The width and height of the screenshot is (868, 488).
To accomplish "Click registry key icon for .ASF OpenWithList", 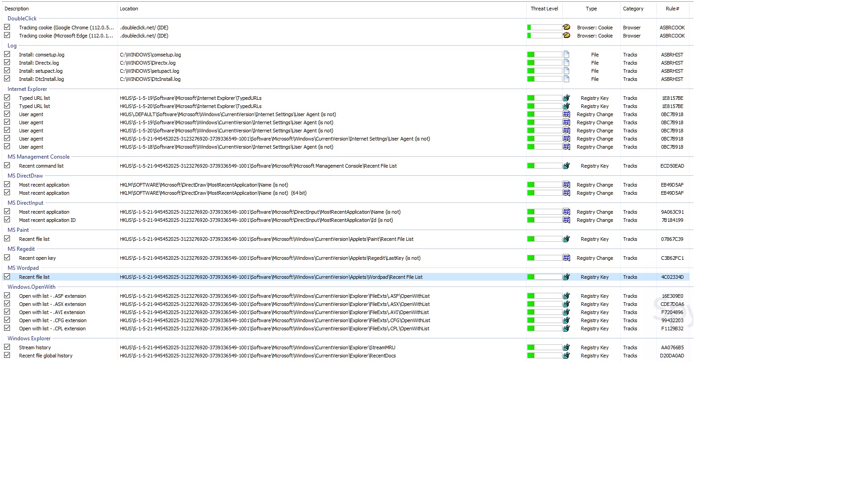I will [566, 296].
